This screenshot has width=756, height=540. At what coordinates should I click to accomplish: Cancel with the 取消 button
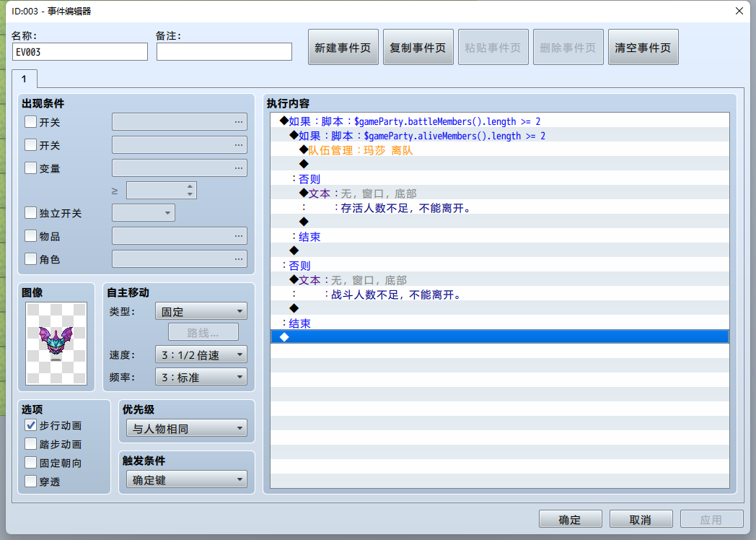(x=641, y=519)
